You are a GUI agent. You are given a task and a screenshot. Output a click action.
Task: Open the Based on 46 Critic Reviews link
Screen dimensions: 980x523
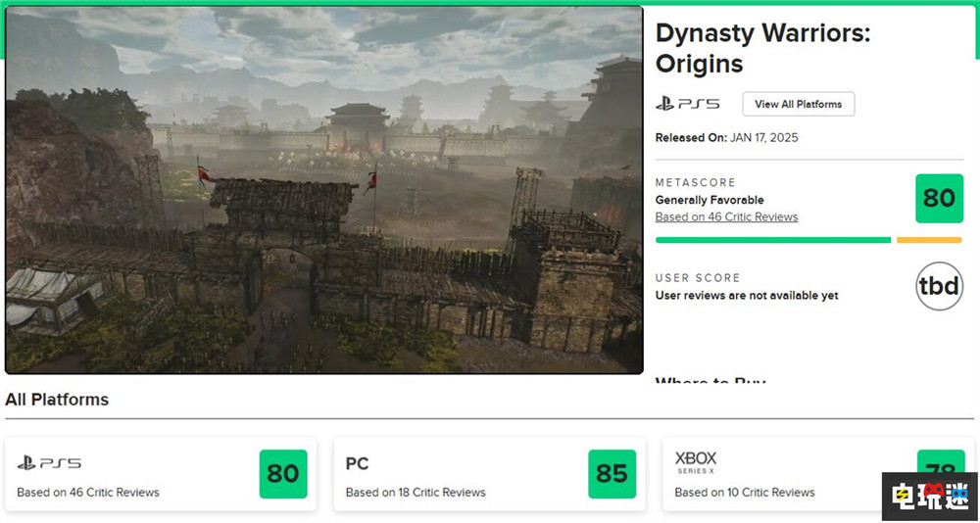click(726, 216)
